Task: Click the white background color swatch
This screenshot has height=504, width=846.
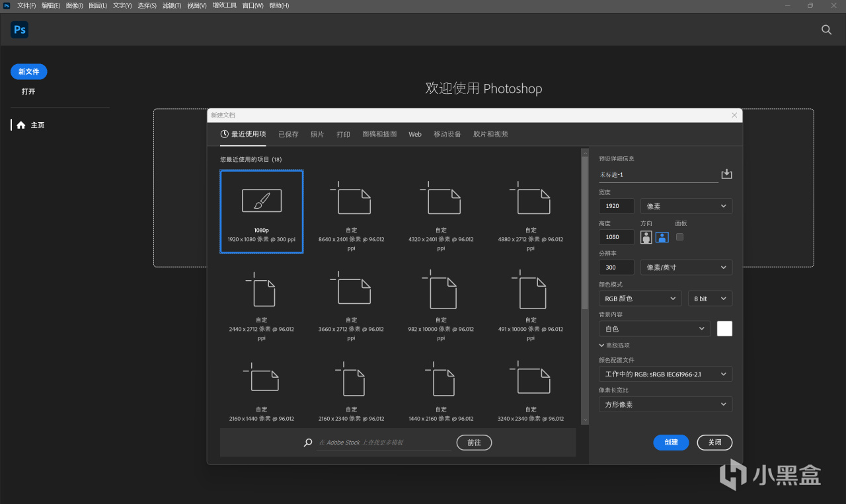Action: (x=724, y=328)
